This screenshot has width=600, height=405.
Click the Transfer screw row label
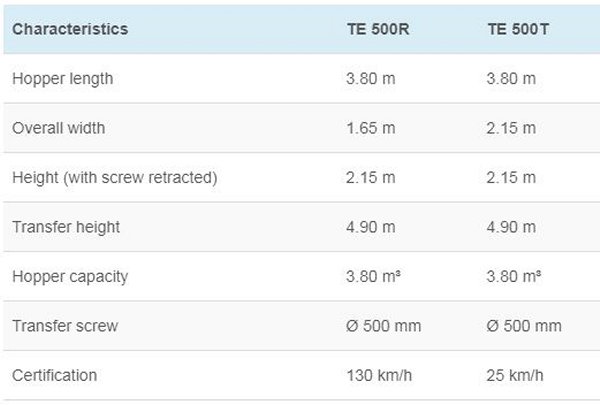[x=65, y=326]
